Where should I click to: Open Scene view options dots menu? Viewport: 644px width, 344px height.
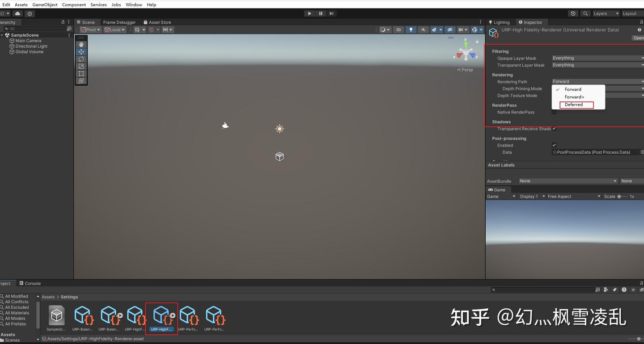tap(481, 22)
